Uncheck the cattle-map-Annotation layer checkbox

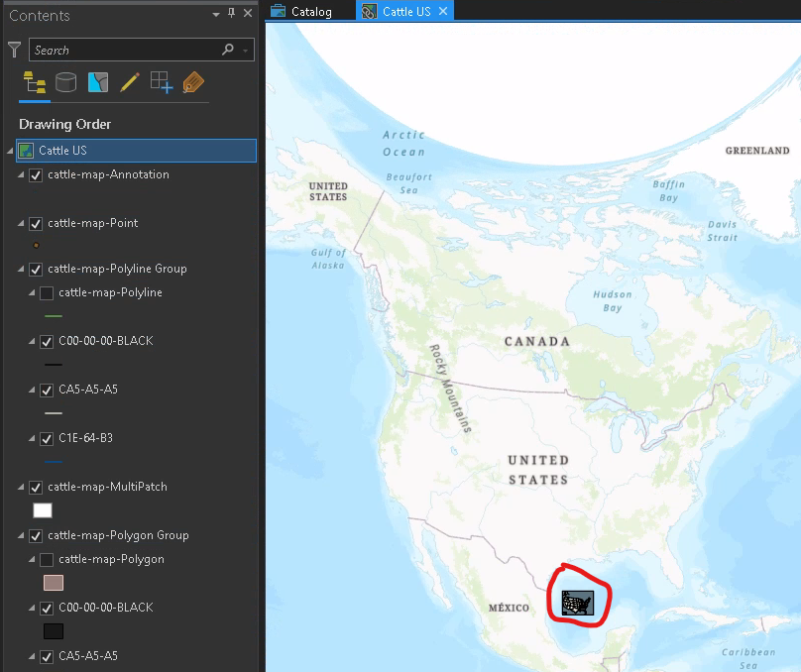(x=36, y=175)
